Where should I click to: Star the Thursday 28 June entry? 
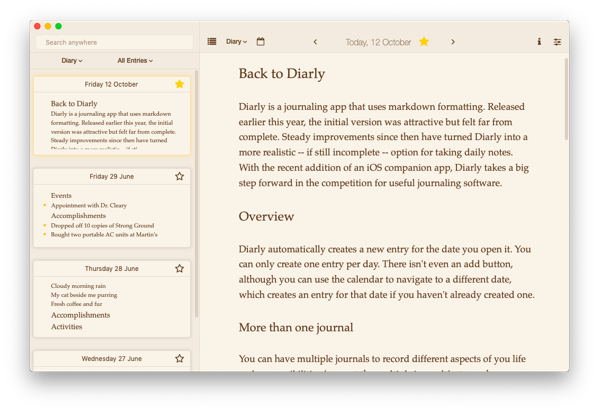pyautogui.click(x=180, y=268)
